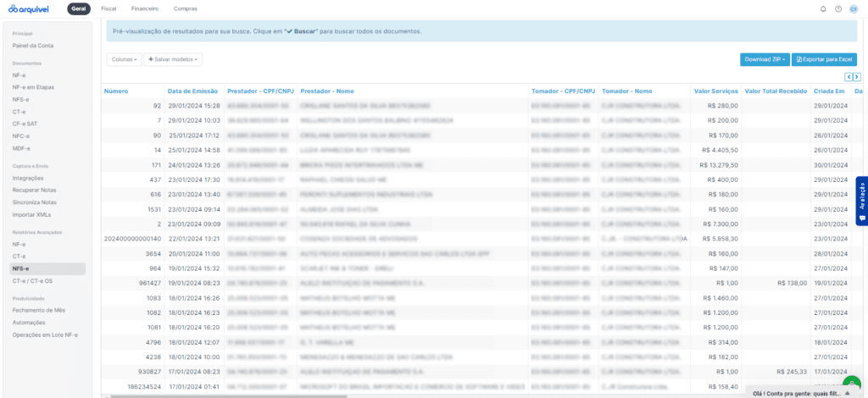Click received total R$ 245,33
Screen dimensions: 868x398
coord(793,372)
